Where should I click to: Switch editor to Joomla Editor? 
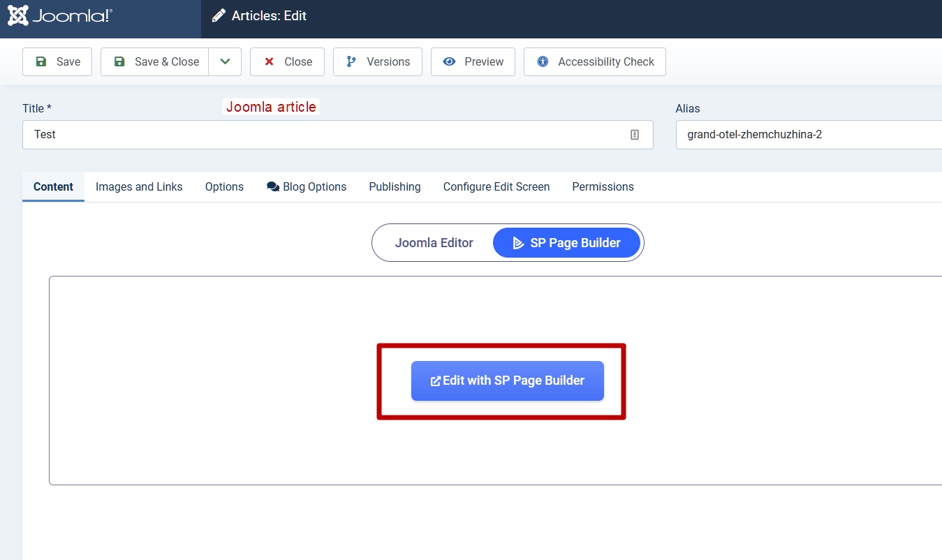[x=434, y=243]
